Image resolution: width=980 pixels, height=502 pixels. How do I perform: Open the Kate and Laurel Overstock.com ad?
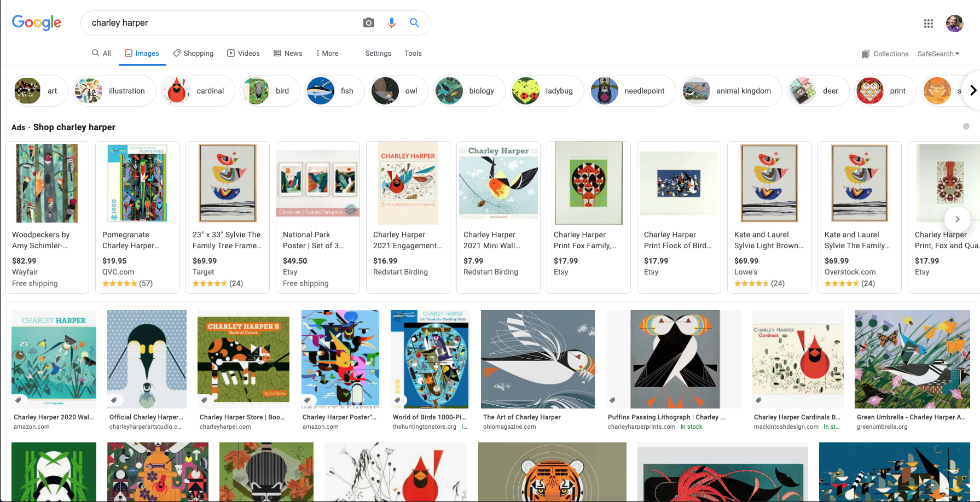coord(860,217)
